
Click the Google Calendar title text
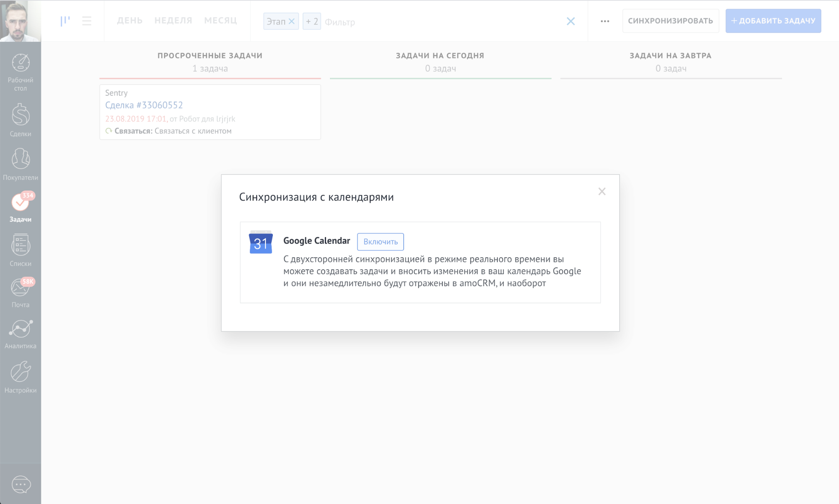point(316,240)
